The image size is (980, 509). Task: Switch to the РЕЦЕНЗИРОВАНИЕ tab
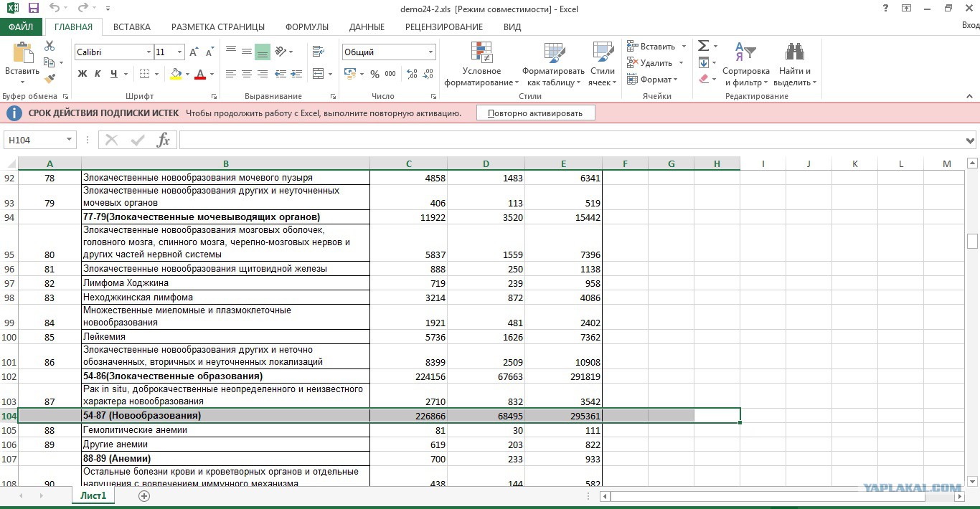click(444, 27)
